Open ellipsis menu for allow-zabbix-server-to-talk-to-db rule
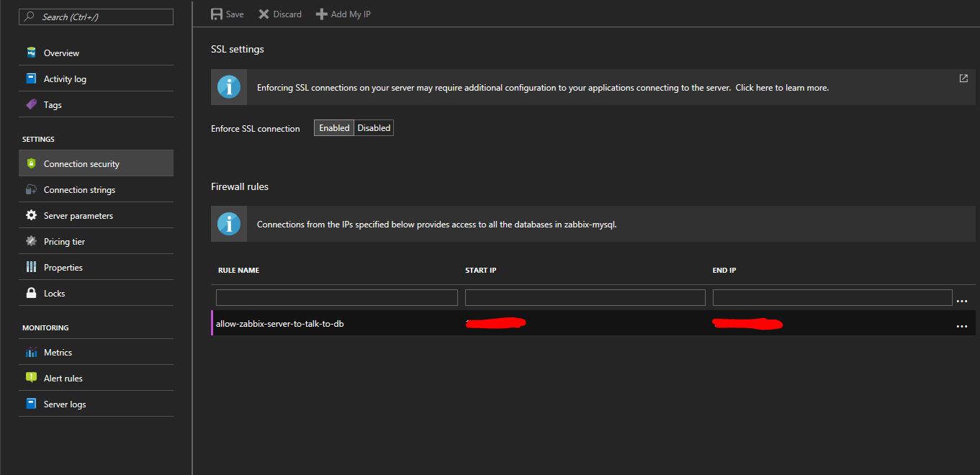Screen dimensions: 980x475 [962, 326]
